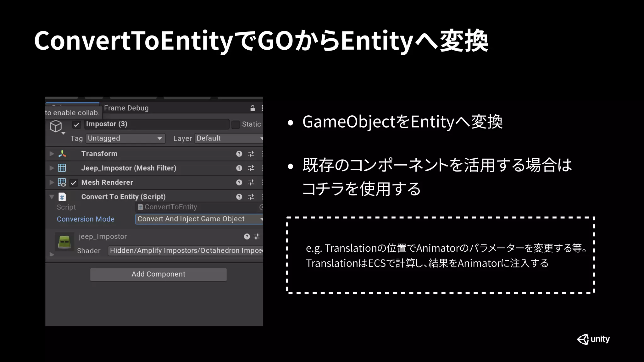Click the Mesh Filter grid icon
The width and height of the screenshot is (644, 362).
pyautogui.click(x=62, y=168)
